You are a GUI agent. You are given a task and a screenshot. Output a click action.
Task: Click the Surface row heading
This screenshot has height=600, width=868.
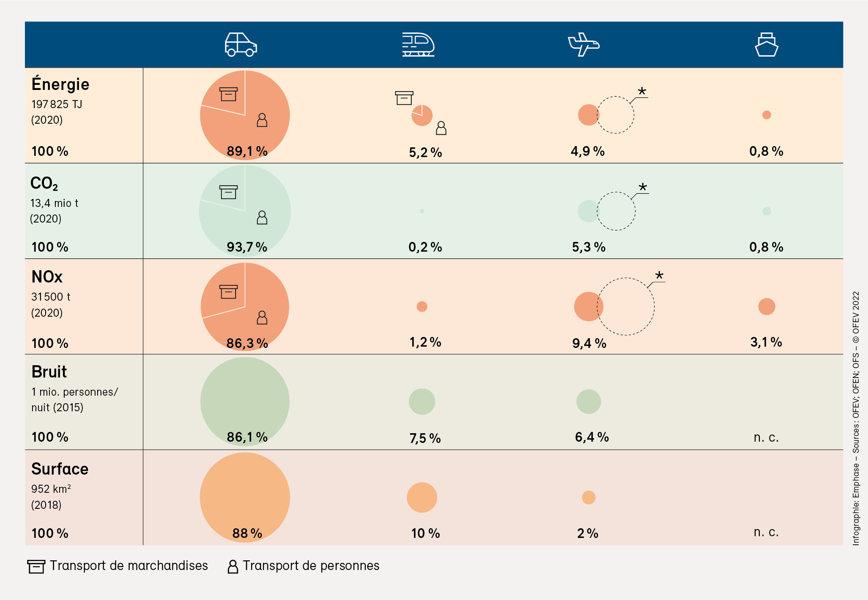[60, 469]
